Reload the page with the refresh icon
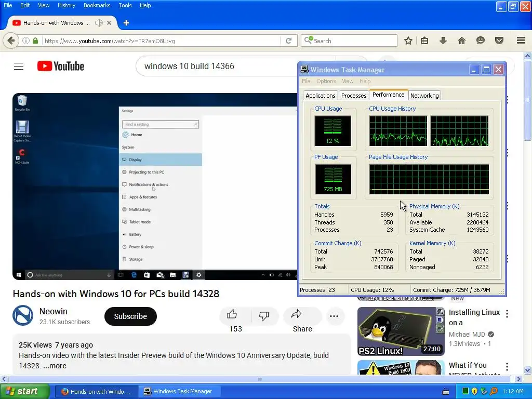The height and width of the screenshot is (399, 532). pyautogui.click(x=289, y=41)
